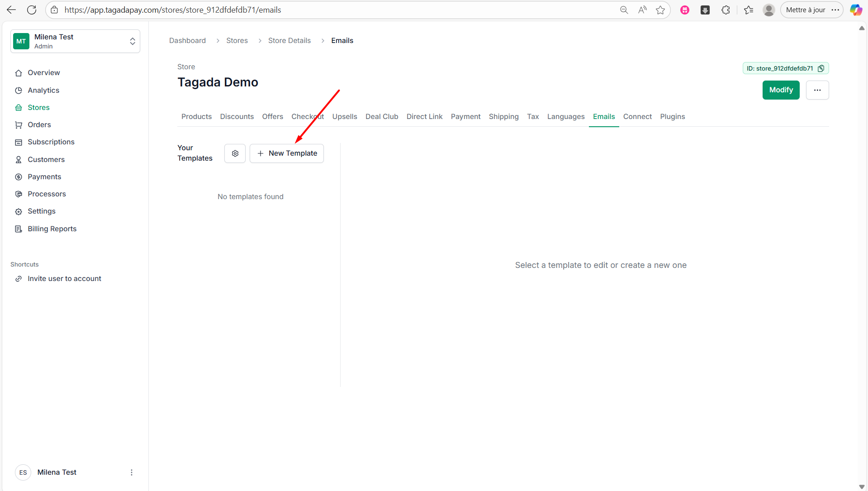
Task: Switch to the Shipping tab
Action: tap(503, 116)
